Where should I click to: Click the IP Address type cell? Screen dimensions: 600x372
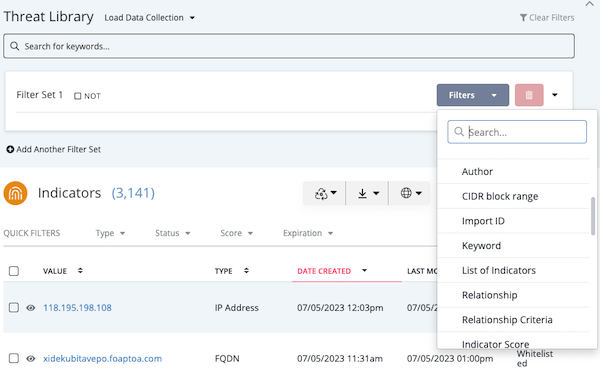click(x=236, y=308)
